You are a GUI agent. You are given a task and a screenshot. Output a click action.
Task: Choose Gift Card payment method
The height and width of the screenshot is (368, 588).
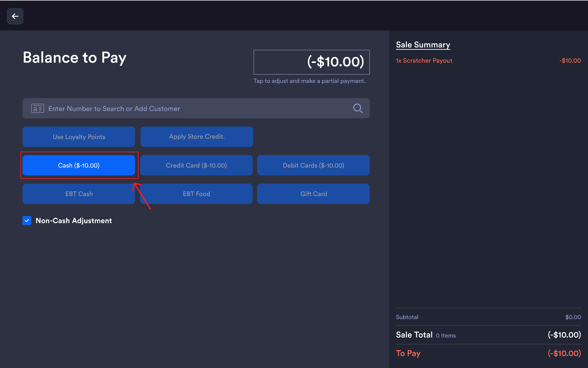(313, 194)
